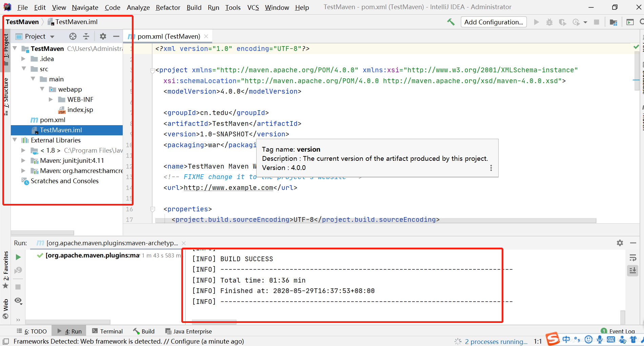Viewport: 644px width, 346px height.
Task: Open the run-with-profiler dropdown arrow
Action: pos(585,22)
